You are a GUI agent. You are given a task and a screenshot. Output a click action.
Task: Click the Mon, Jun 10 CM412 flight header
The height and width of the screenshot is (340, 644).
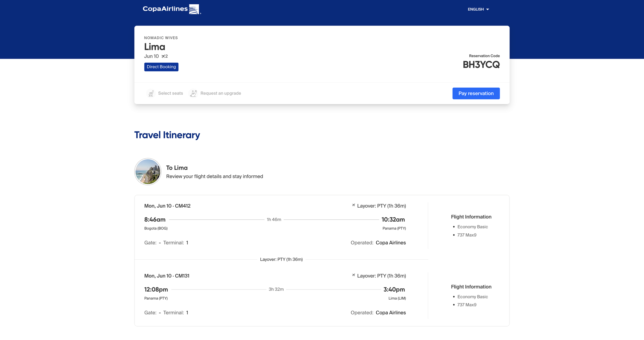[x=167, y=206]
